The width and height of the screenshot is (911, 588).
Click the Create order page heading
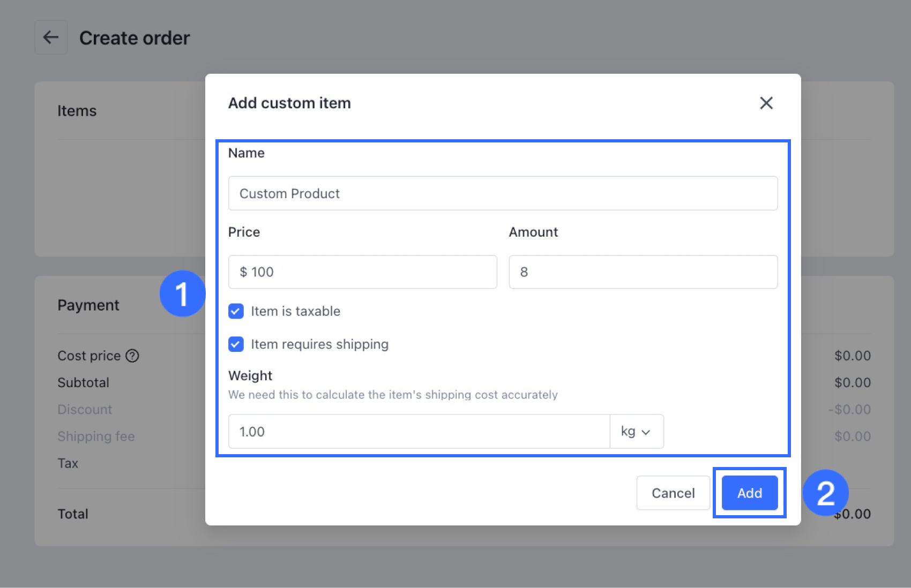135,38
